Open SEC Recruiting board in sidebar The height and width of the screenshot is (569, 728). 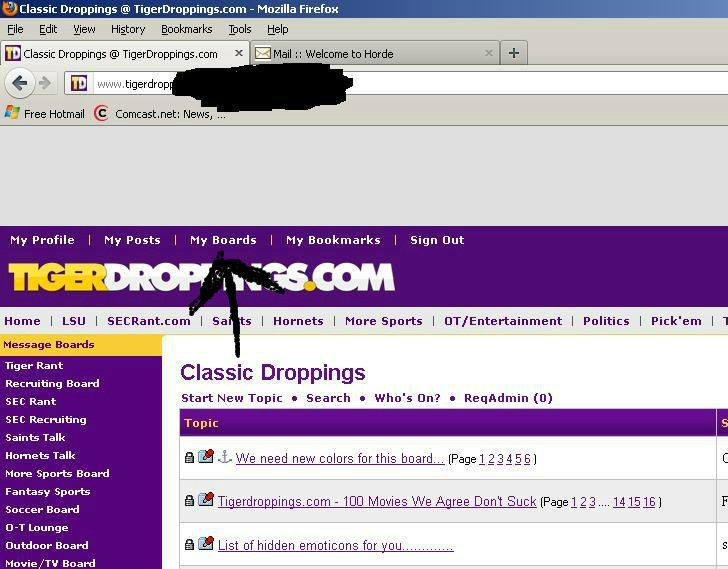[x=46, y=420]
